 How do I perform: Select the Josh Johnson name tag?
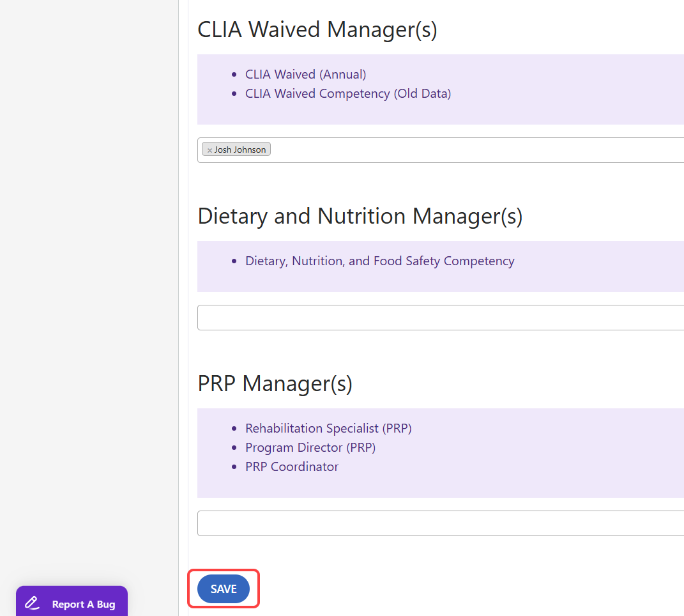pos(240,150)
